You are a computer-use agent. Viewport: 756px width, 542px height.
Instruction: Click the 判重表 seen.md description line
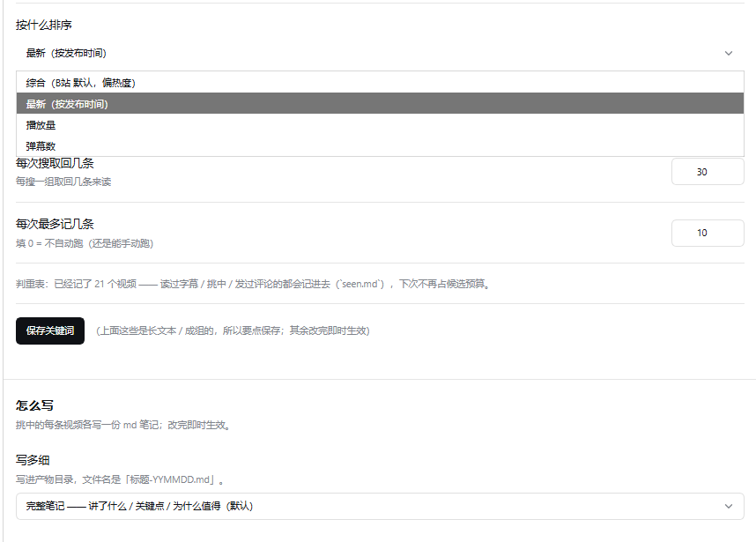[254, 284]
